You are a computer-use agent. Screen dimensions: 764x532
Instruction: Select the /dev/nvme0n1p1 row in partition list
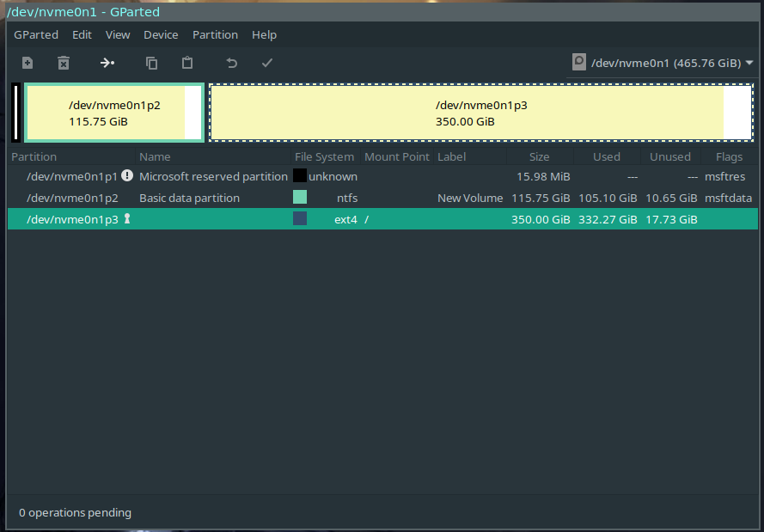click(72, 176)
